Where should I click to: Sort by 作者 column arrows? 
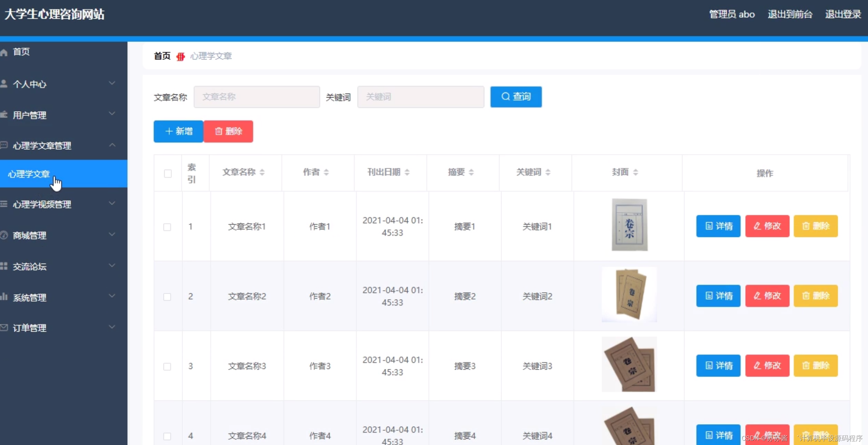point(326,172)
